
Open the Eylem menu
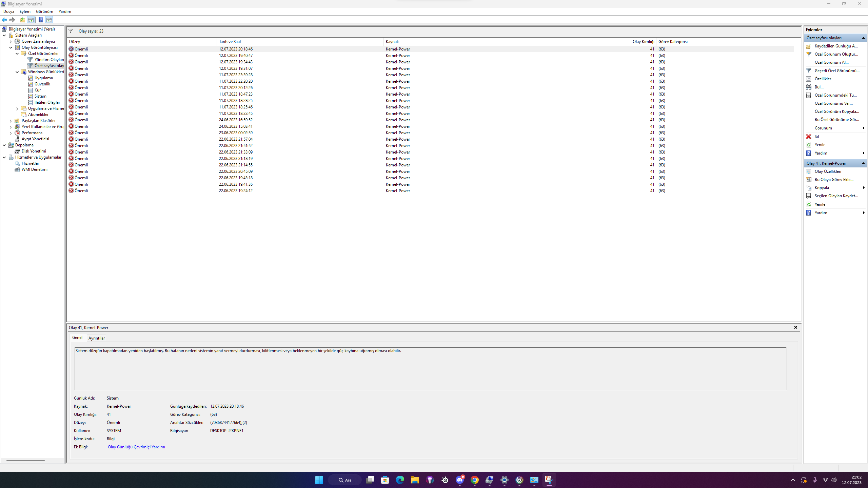coord(25,12)
